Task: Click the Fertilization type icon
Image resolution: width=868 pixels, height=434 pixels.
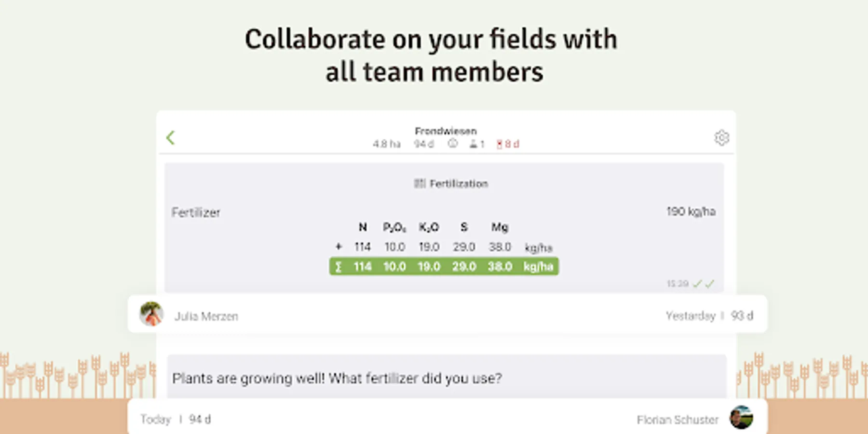Action: (x=420, y=183)
